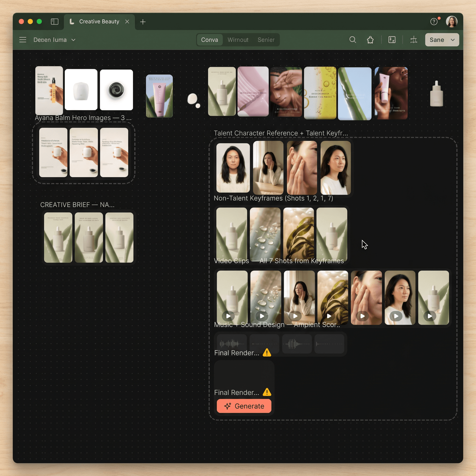The height and width of the screenshot is (476, 476).
Task: Select the standalone serum bottle at far right
Action: click(436, 94)
